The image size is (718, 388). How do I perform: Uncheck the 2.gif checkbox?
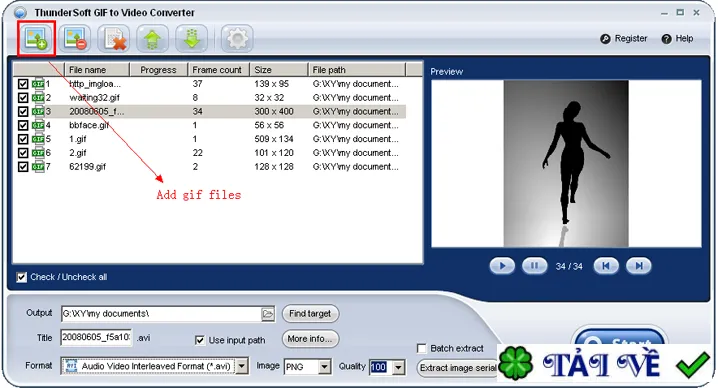(x=23, y=153)
